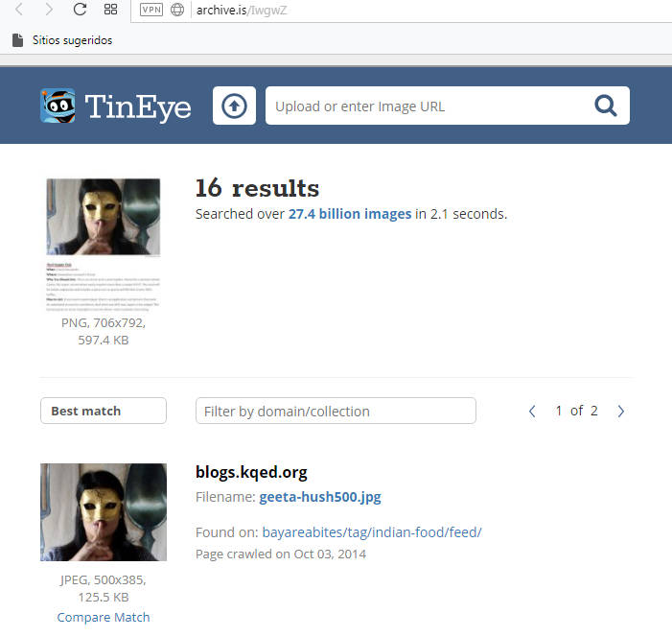Open the 27.4 billion images link
Image resolution: width=672 pixels, height=637 pixels.
click(x=350, y=214)
